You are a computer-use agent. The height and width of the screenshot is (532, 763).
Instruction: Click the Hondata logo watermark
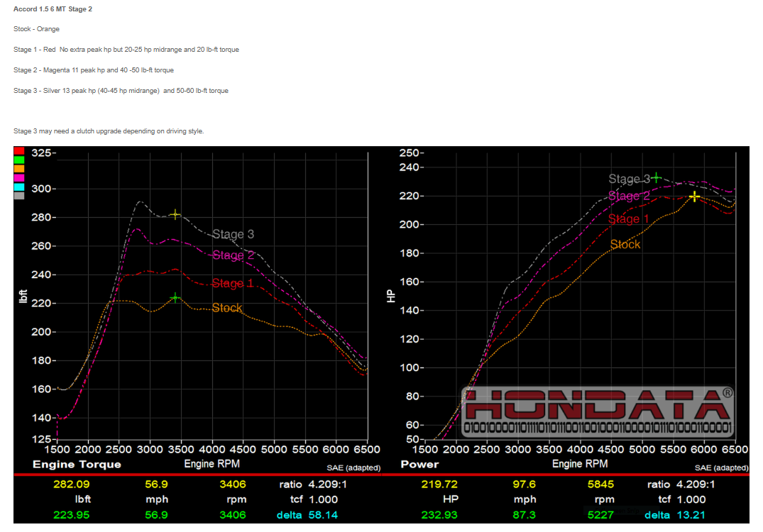click(x=598, y=412)
